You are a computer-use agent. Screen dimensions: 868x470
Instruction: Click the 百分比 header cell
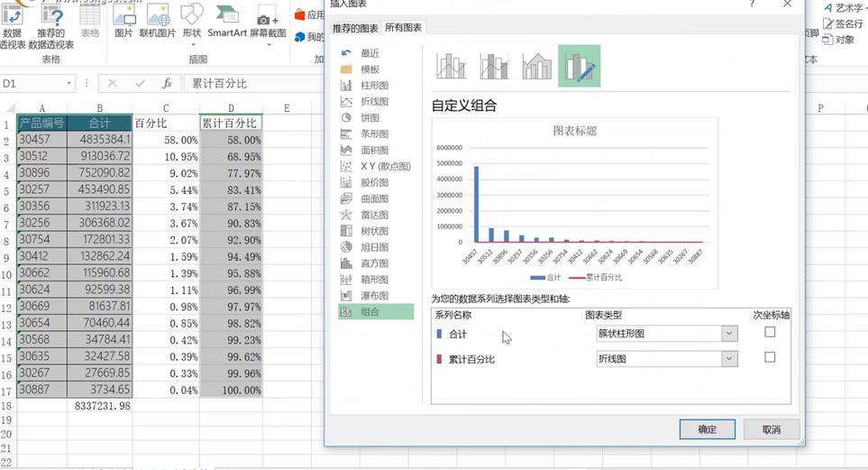click(x=166, y=123)
